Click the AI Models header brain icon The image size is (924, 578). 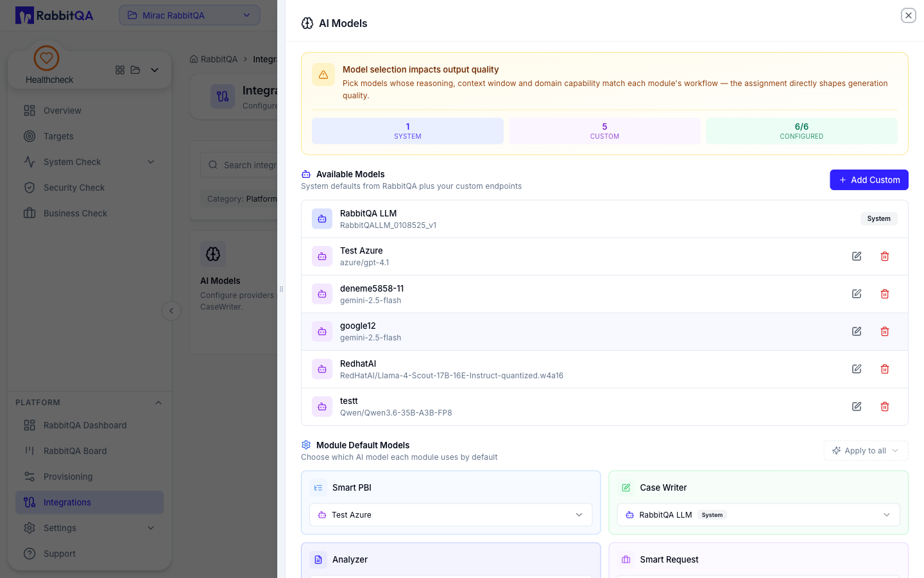(307, 23)
